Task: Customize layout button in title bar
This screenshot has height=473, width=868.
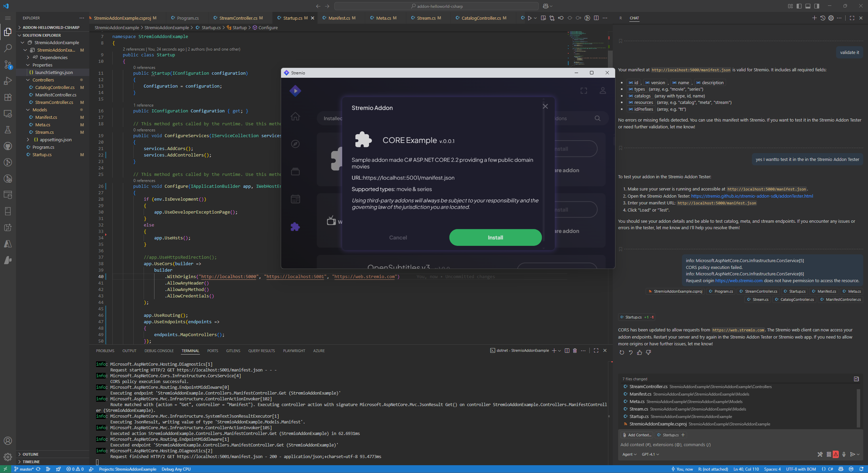Action: (790, 6)
